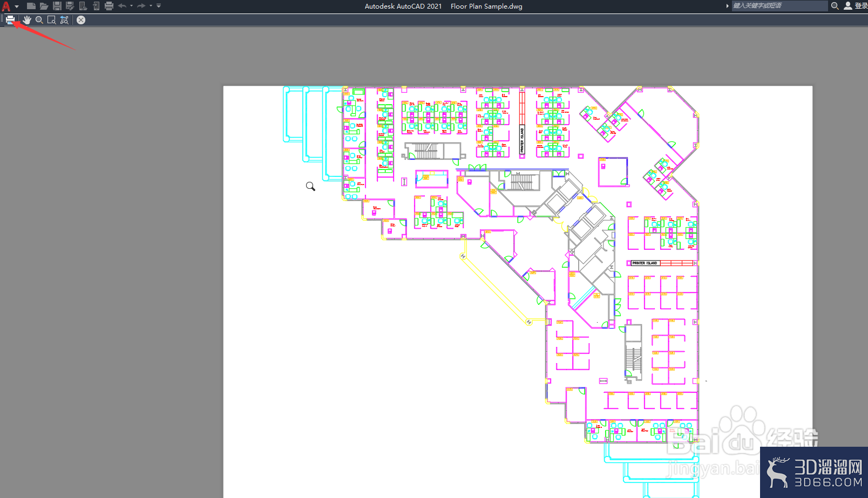Viewport: 868px width, 498px height.
Task: Create a new drawing from Quick Access toolbar
Action: (x=31, y=6)
